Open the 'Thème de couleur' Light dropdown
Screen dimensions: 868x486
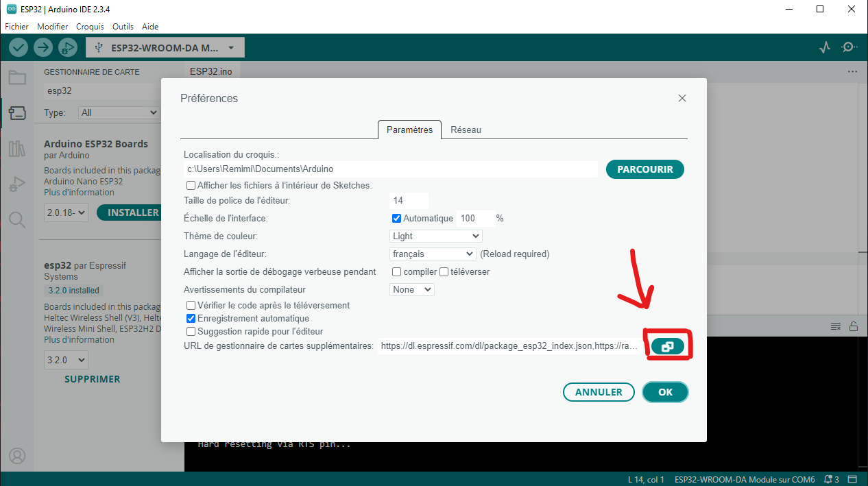(435, 236)
